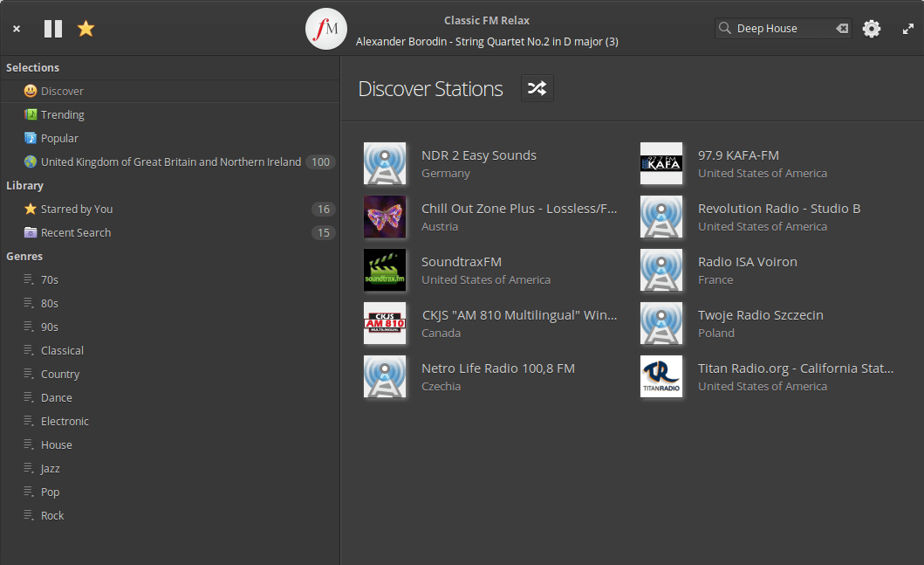
Task: Click the Twoje Radio Szczecin antenna icon
Action: (x=661, y=323)
